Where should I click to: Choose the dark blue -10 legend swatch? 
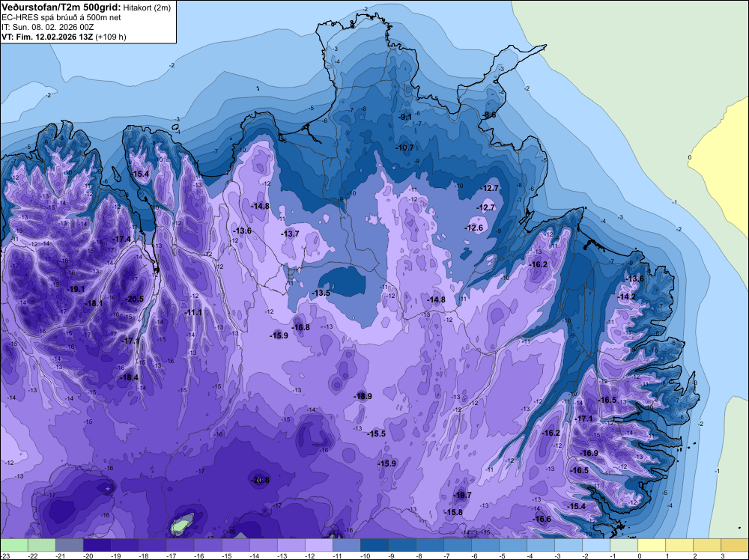(x=374, y=545)
